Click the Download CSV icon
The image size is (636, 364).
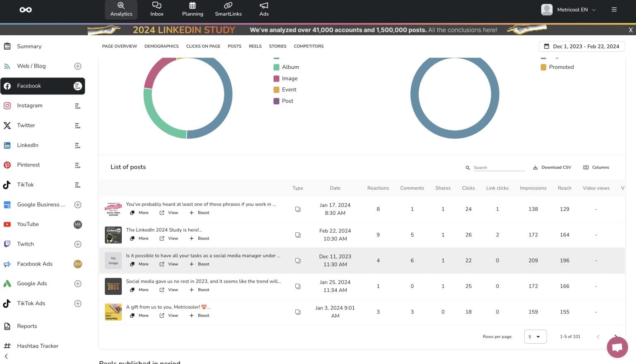535,167
